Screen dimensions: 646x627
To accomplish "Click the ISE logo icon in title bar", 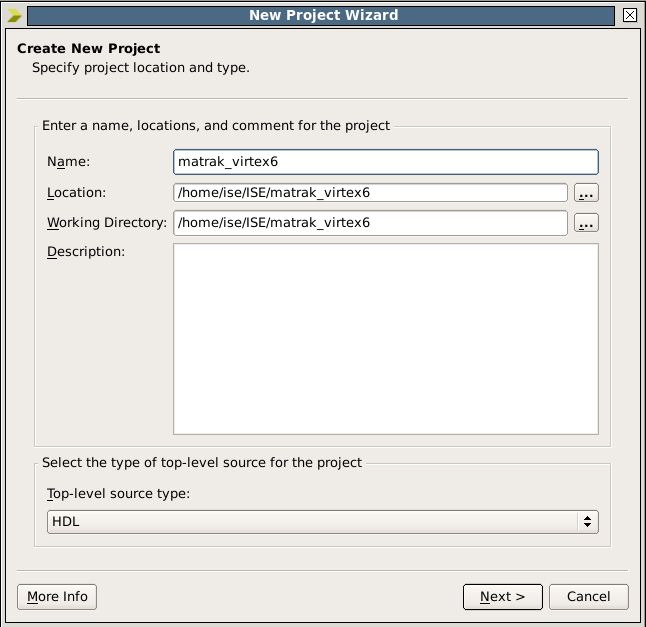I will pos(15,15).
